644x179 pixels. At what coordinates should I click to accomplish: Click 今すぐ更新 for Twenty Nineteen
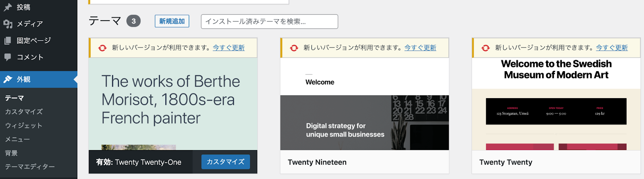pyautogui.click(x=420, y=48)
